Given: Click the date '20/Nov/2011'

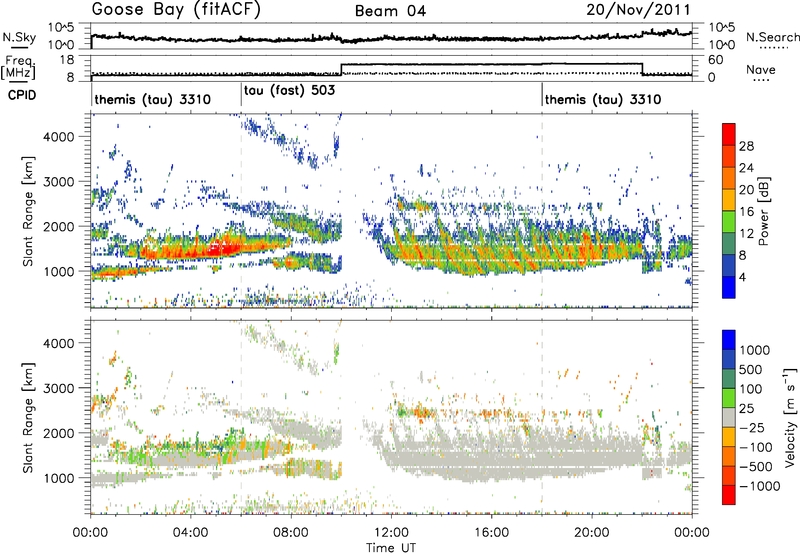Looking at the screenshot, I should (638, 10).
